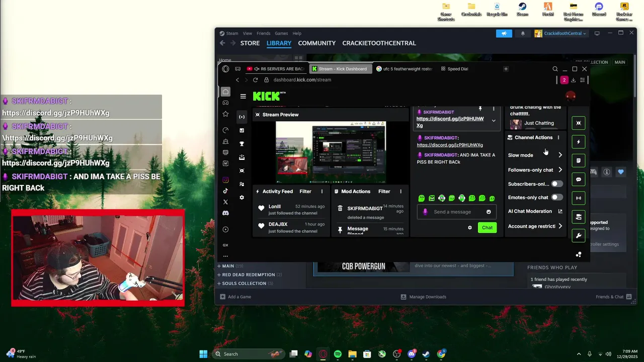Open AI Chat Moderation external link
Screen dimensions: 644x362
click(x=560, y=212)
